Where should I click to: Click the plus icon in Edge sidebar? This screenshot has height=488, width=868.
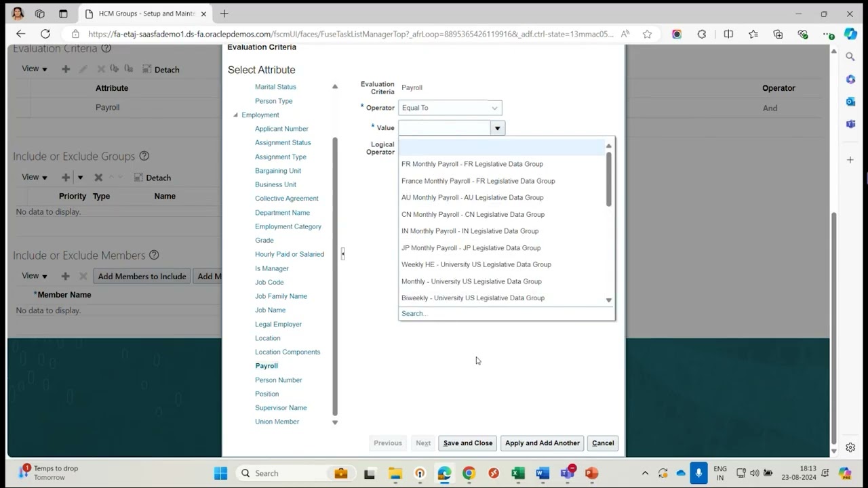click(850, 160)
